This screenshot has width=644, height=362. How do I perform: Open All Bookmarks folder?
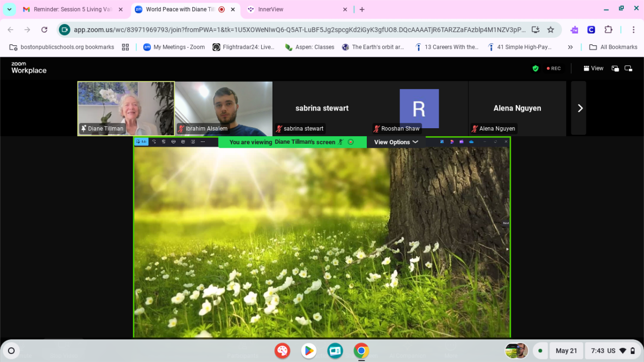[x=613, y=47]
